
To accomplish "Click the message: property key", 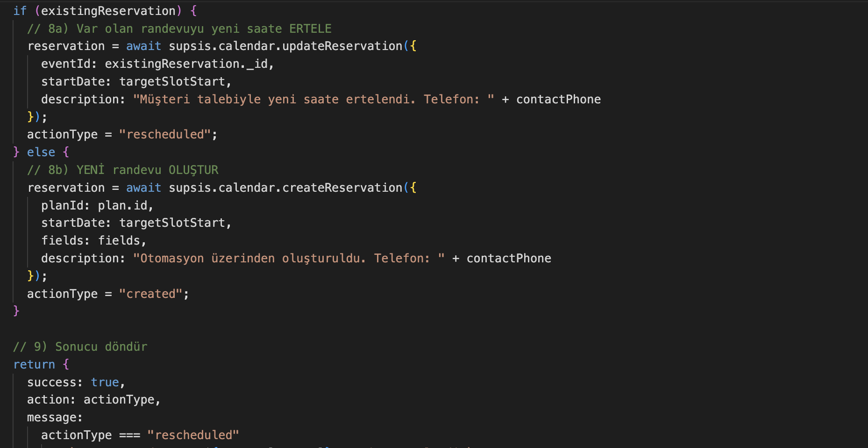I will click(x=55, y=418).
